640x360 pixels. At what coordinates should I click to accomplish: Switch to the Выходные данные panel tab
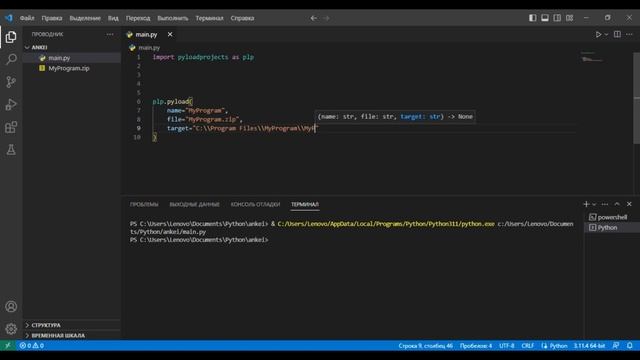tap(194, 204)
